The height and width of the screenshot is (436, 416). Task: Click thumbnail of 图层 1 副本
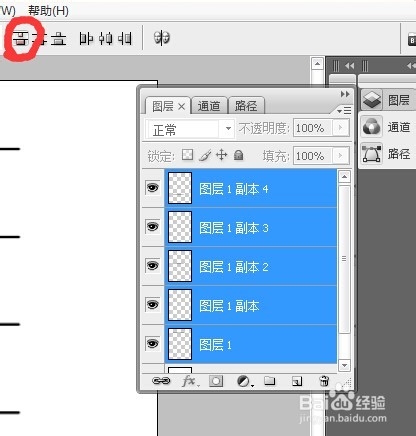pos(180,305)
